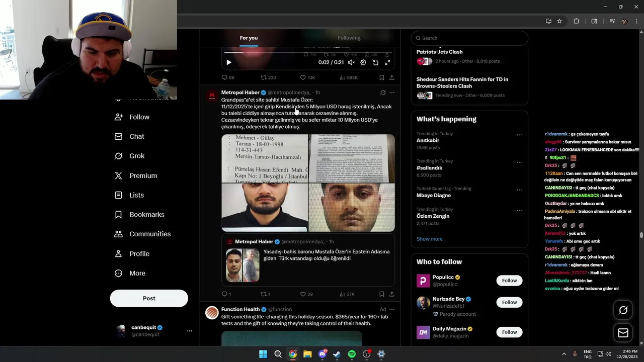Open video settings gear icon
This screenshot has width=644, height=362.
(x=363, y=62)
